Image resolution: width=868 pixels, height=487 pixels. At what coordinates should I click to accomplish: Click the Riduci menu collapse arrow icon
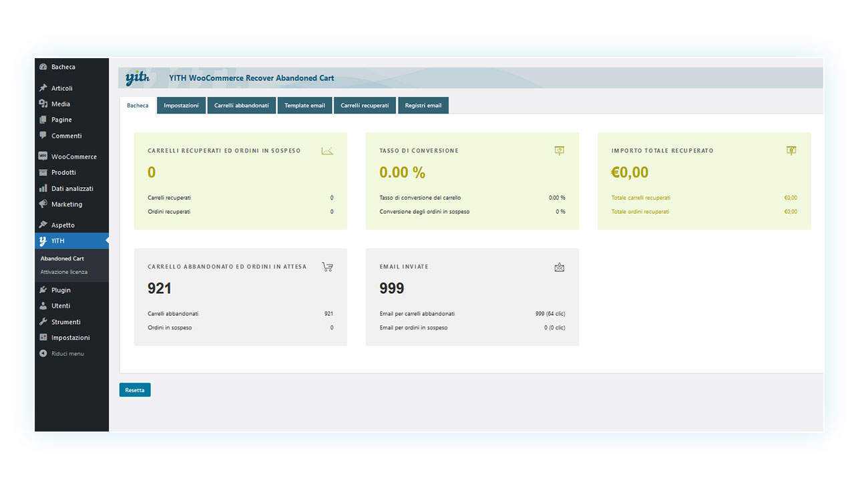coord(43,353)
